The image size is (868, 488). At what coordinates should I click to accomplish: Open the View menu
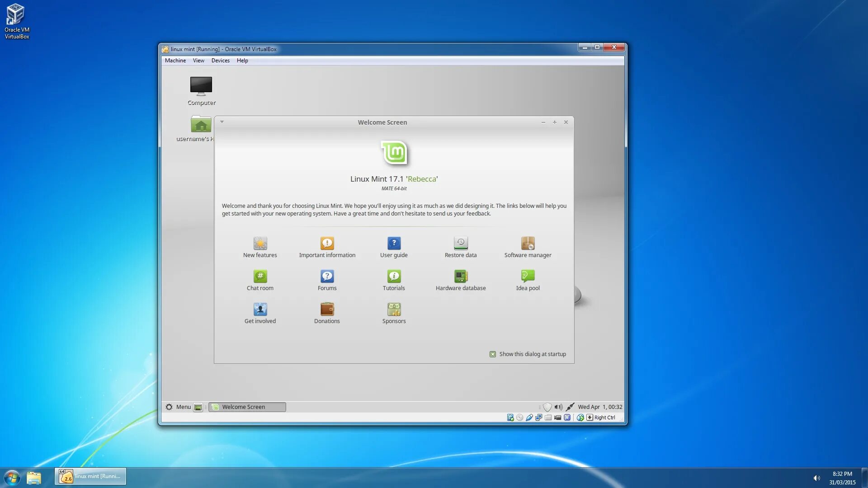click(x=198, y=61)
